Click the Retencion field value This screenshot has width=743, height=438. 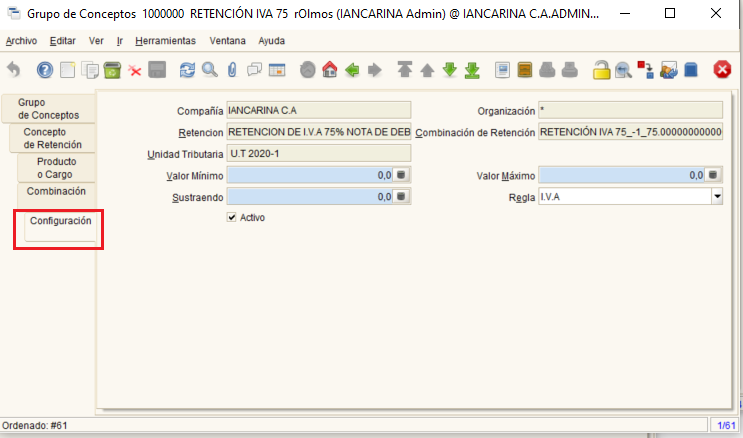click(x=319, y=132)
